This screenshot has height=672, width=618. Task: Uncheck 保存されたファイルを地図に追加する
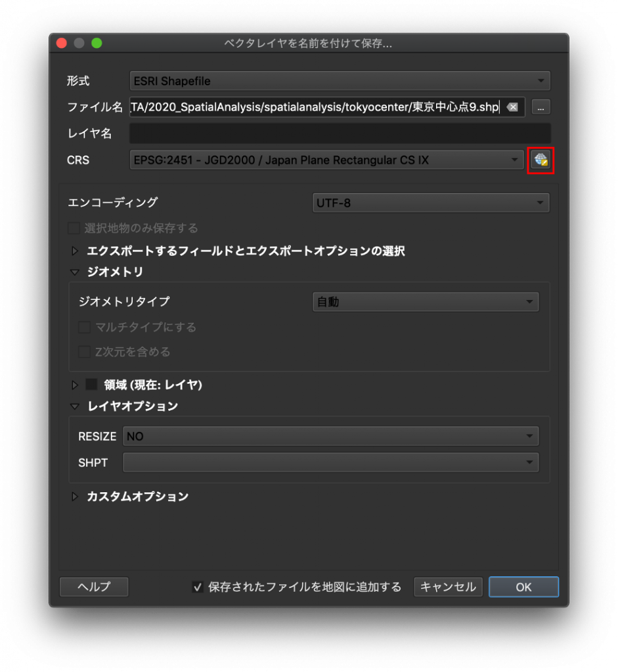197,587
